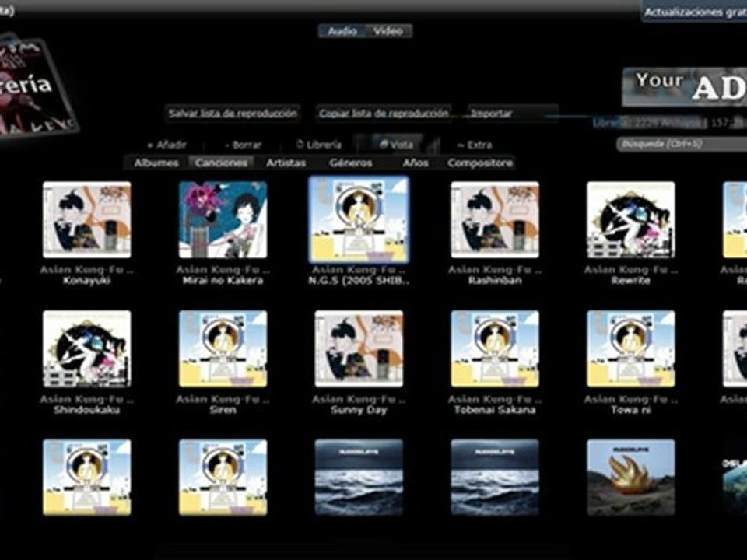Select the Rewrite song cover
The image size is (747, 560).
[631, 219]
